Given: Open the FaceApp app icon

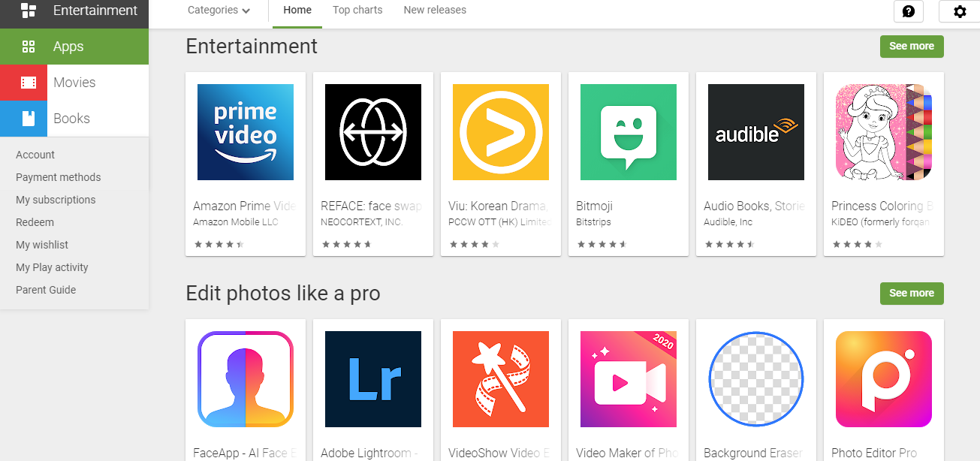Looking at the screenshot, I should point(246,379).
